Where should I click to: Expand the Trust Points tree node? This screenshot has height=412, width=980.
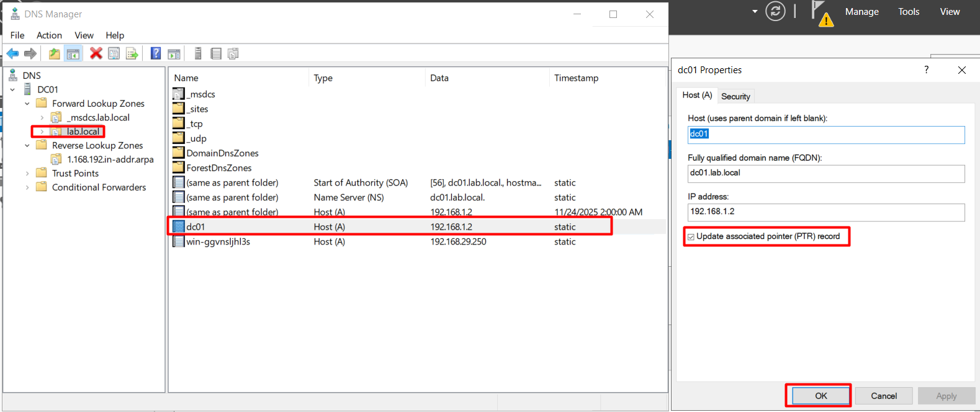pyautogui.click(x=27, y=174)
